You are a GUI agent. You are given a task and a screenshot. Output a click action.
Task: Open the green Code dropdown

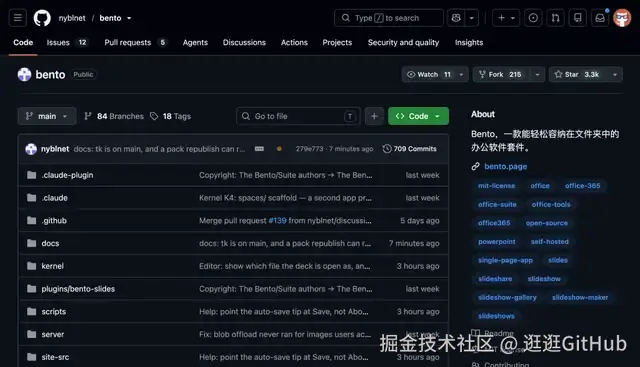pos(418,116)
